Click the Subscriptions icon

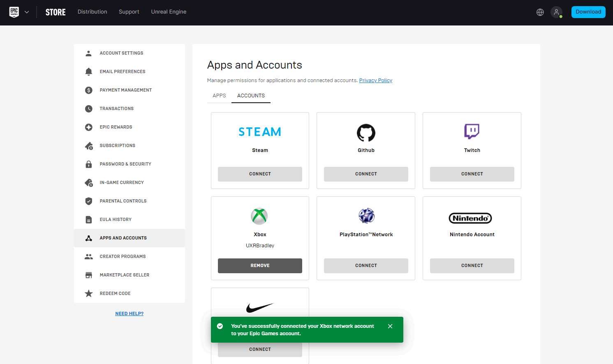coord(88,146)
